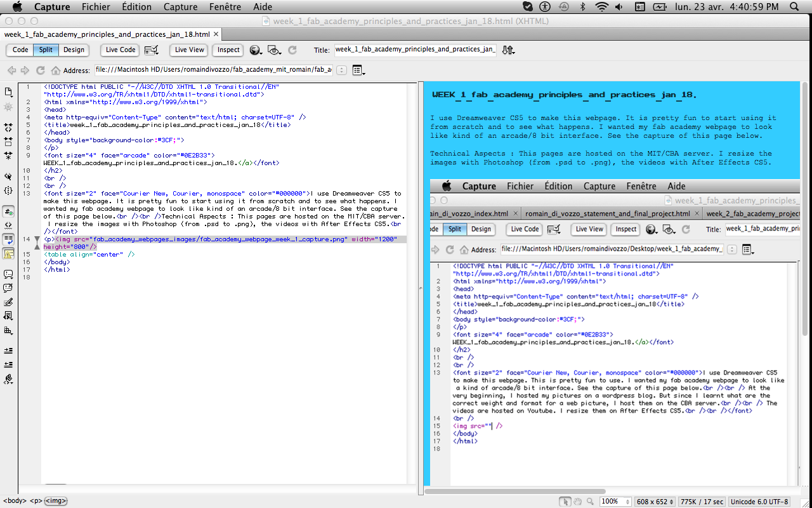Click the Refresh Design View icon
812x508 pixels.
(291, 50)
